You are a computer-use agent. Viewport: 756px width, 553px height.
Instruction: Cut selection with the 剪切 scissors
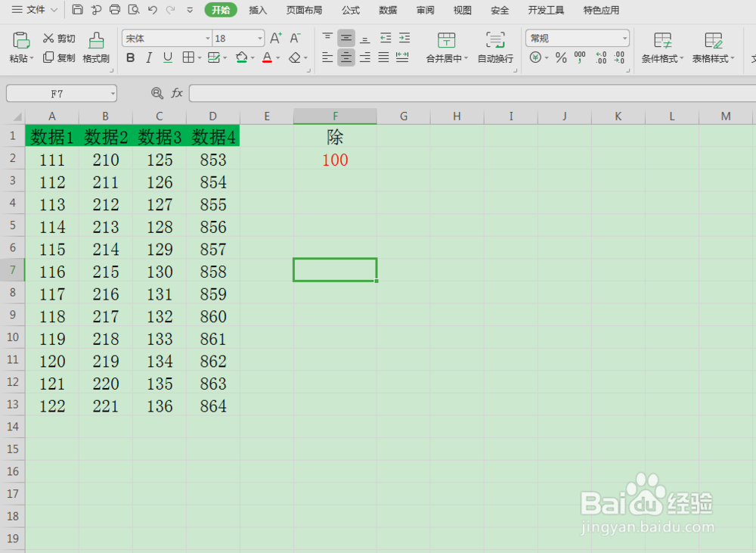(x=59, y=38)
